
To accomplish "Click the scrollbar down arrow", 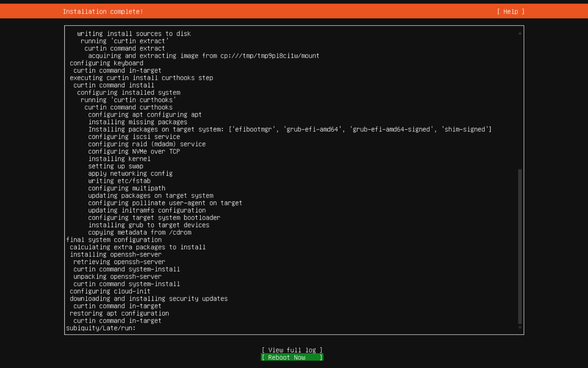I will pos(520,327).
